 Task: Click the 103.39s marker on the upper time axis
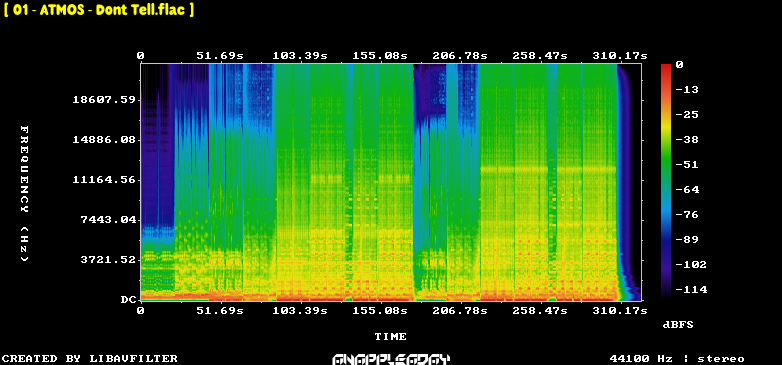(300, 56)
